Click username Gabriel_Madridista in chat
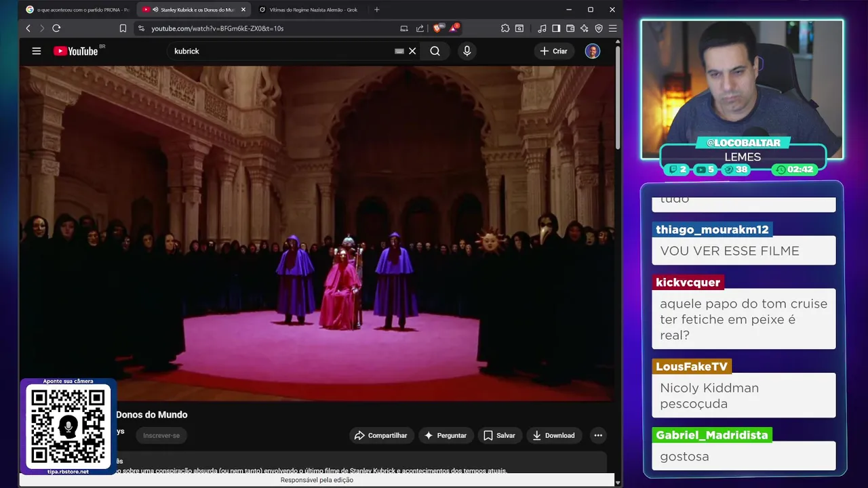Screen dimensions: 868x488 [x=712, y=435]
